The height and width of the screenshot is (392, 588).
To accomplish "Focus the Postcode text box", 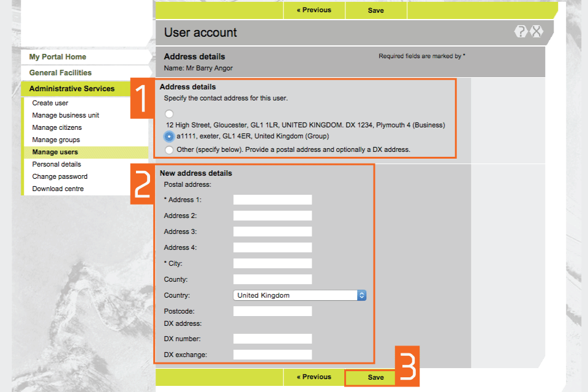I will point(273,311).
